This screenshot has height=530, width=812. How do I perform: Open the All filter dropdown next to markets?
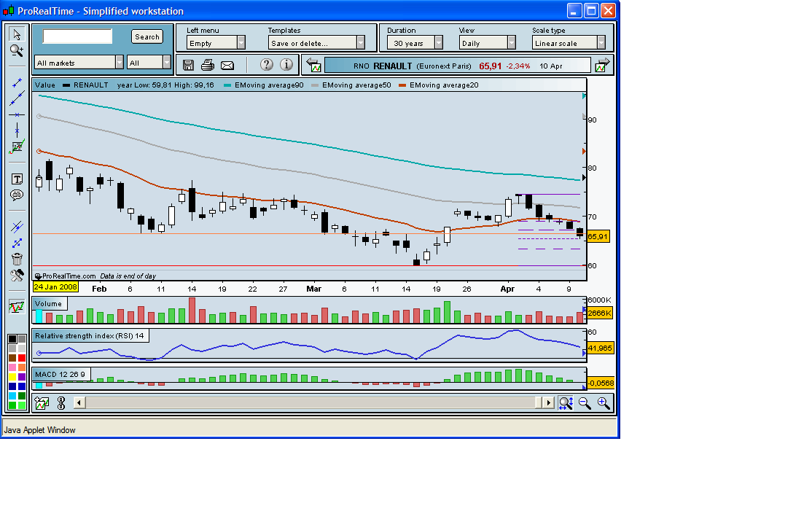click(x=149, y=63)
